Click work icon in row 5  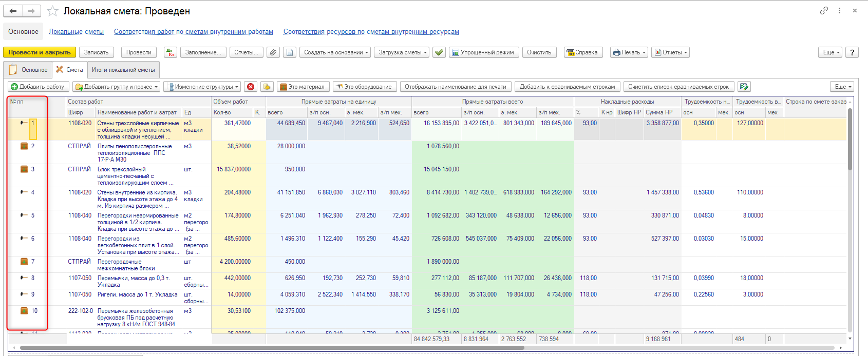[24, 215]
